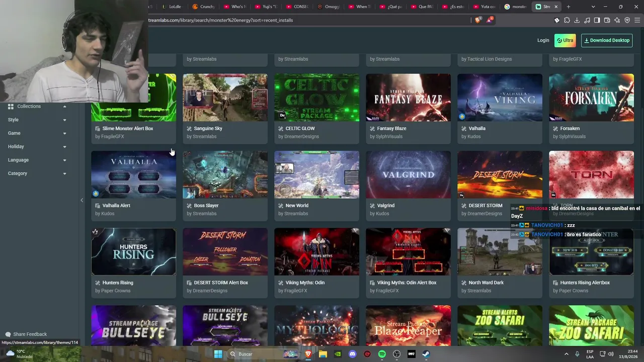This screenshot has height=362, width=644.
Task: Open the browser hamburger menu
Action: [x=637, y=20]
